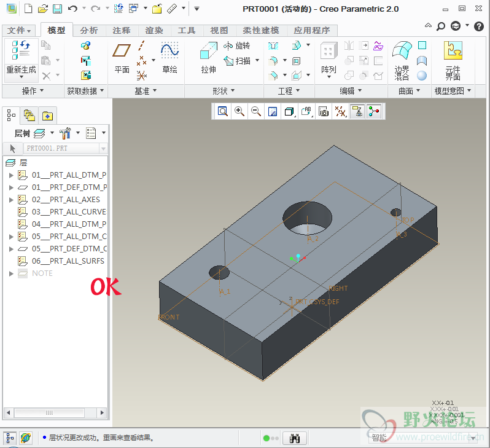Open the PRT0001.PRT model dropdown
Viewport: 490px width, 448px height.
pyautogui.click(x=103, y=149)
